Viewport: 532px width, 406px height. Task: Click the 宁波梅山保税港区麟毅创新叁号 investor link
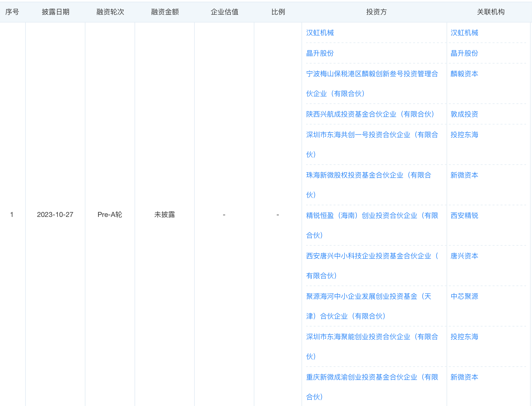click(372, 74)
